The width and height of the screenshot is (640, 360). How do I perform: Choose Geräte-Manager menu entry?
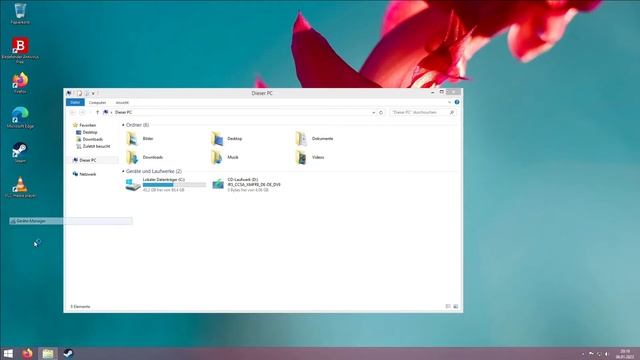click(x=71, y=221)
